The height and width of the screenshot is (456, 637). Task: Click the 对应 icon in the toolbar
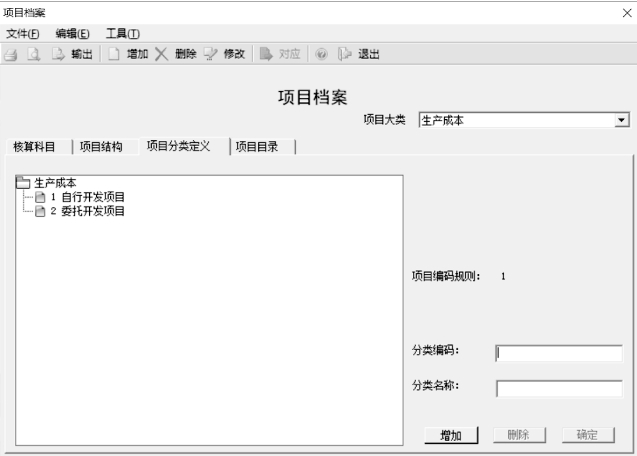[266, 54]
